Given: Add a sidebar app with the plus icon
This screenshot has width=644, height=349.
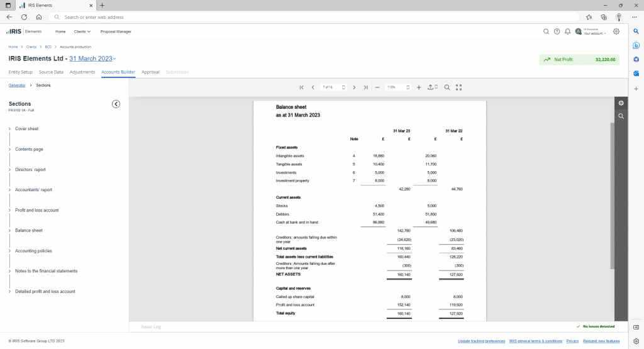Looking at the screenshot, I should 636,89.
